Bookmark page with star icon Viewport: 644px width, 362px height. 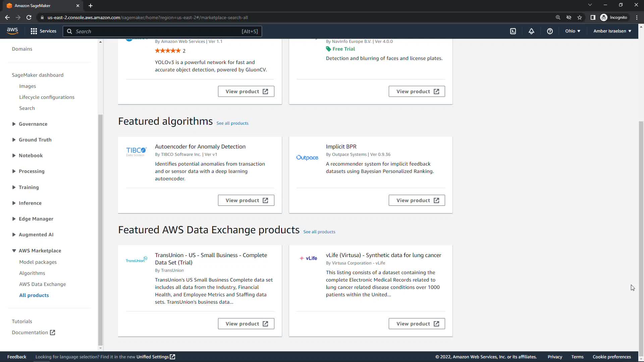(580, 17)
